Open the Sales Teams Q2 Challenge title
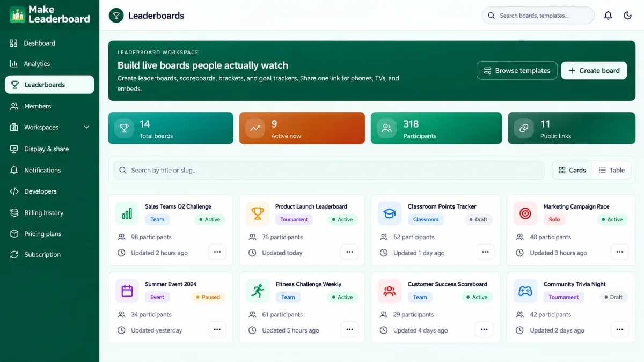The width and height of the screenshot is (644, 362). 178,206
